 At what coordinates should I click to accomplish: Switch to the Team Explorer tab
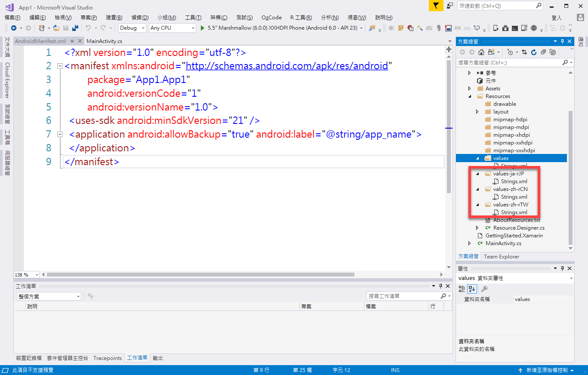(x=502, y=256)
